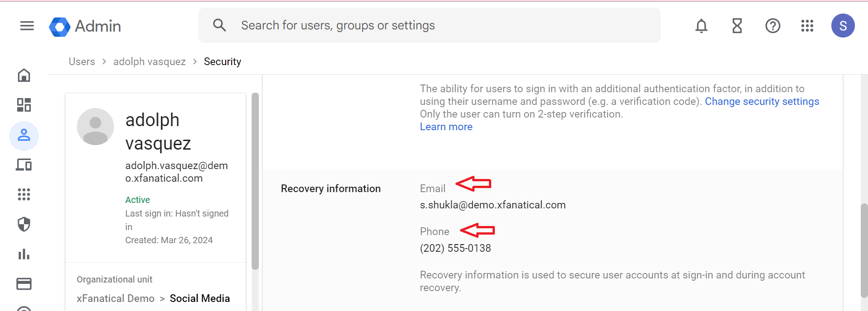Click the Directory users icon in sidebar
This screenshot has width=868, height=311.
click(x=24, y=135)
